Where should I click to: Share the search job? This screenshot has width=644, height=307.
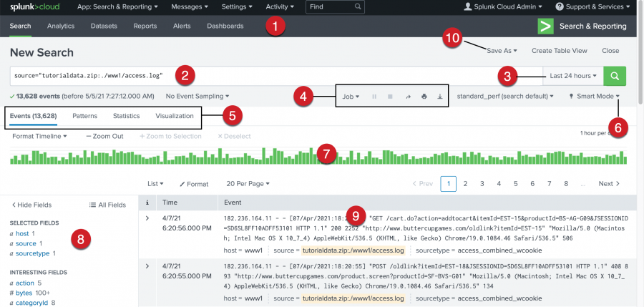tap(408, 96)
